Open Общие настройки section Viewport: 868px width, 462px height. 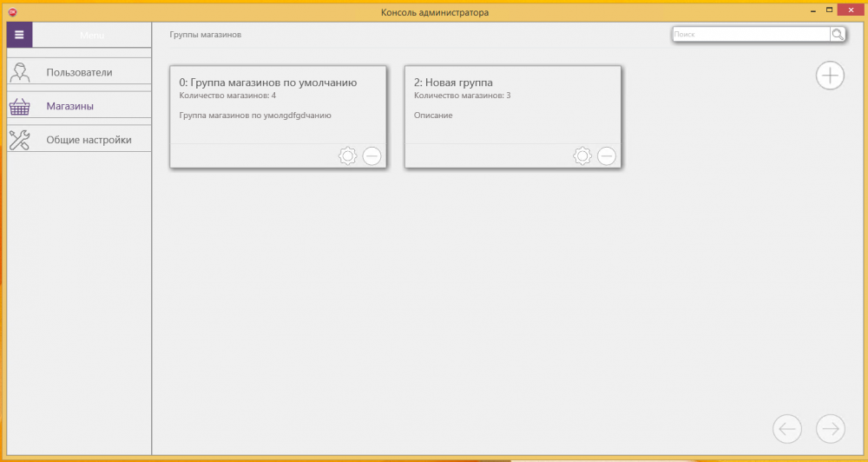coord(79,140)
